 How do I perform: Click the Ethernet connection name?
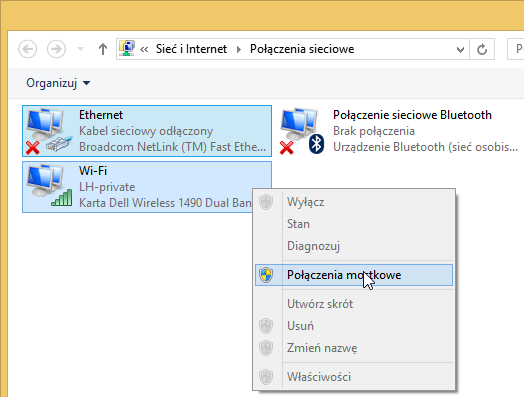pyautogui.click(x=101, y=115)
